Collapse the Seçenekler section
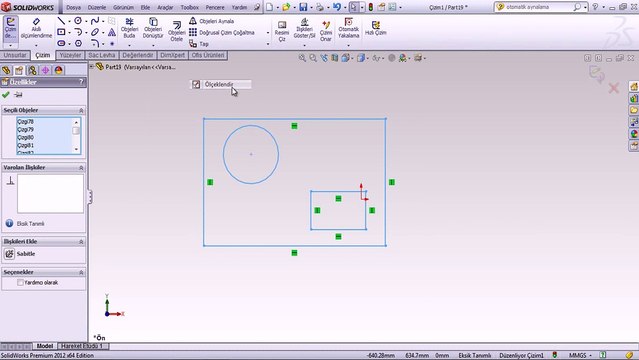Viewport: 639px width, 360px height. point(81,272)
